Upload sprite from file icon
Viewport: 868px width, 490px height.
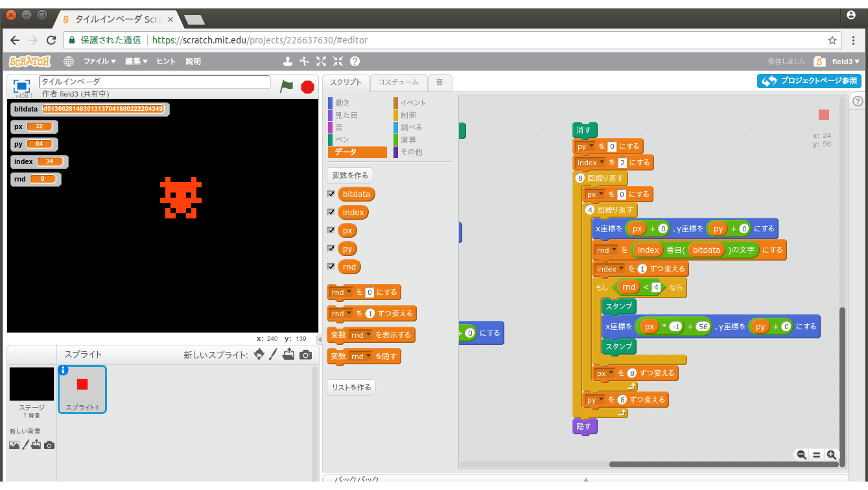[288, 354]
